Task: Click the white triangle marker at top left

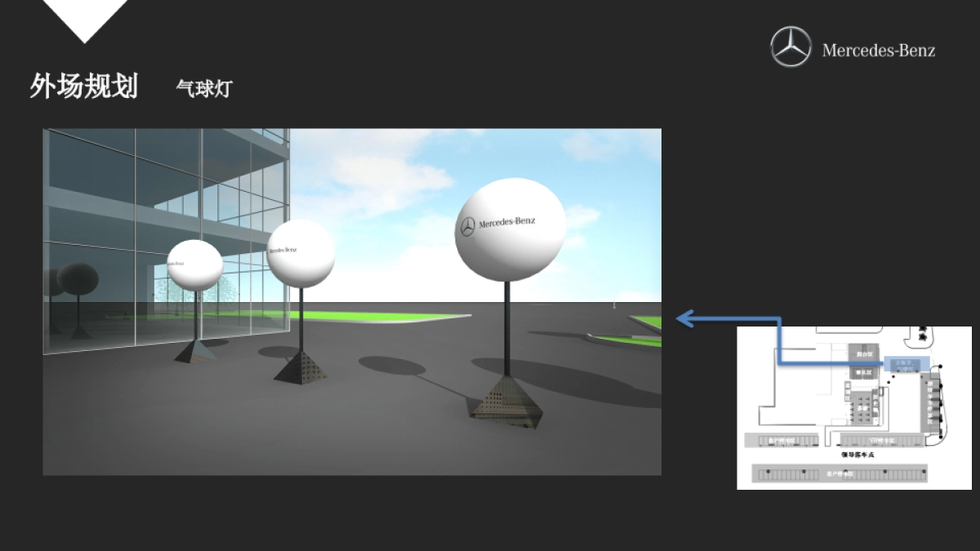Action: (85, 18)
